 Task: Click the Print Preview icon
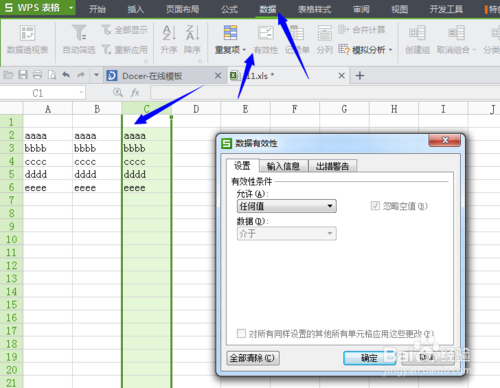pyautogui.click(x=52, y=75)
